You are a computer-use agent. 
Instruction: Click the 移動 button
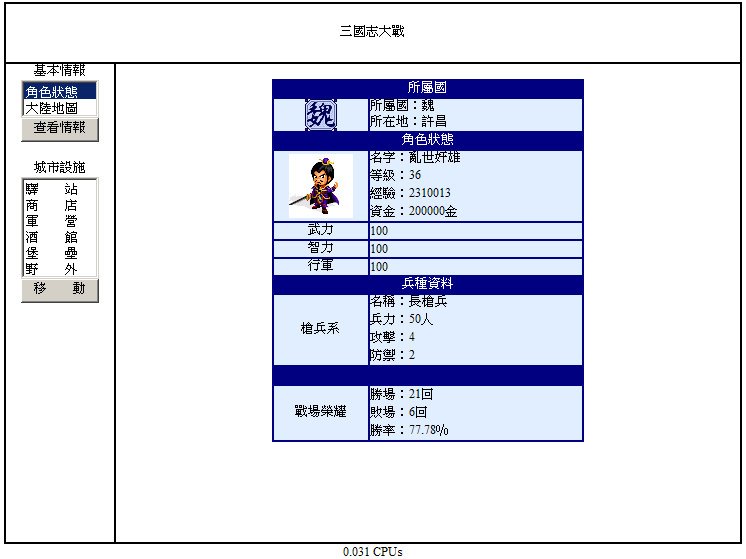tap(60, 290)
